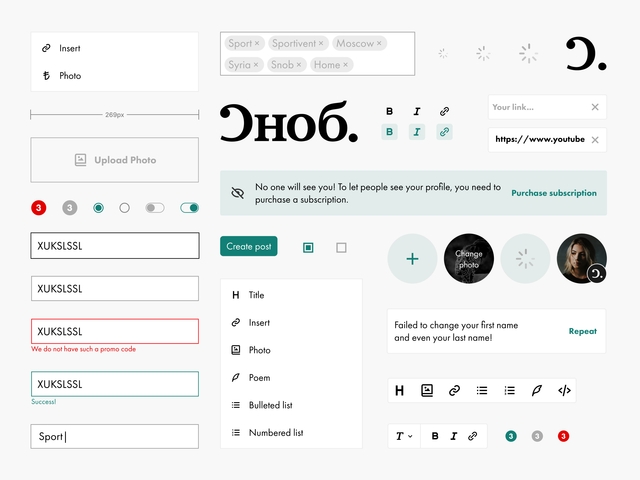The height and width of the screenshot is (480, 640).
Task: Focus the dark-bordered XUKSLSSL input
Action: 115,246
